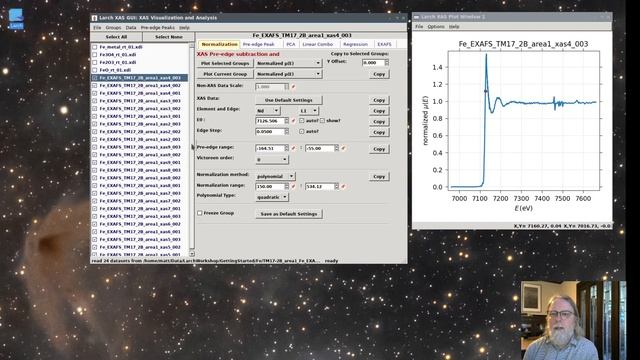
Task: Switch to the EXAFS tab
Action: pos(384,44)
